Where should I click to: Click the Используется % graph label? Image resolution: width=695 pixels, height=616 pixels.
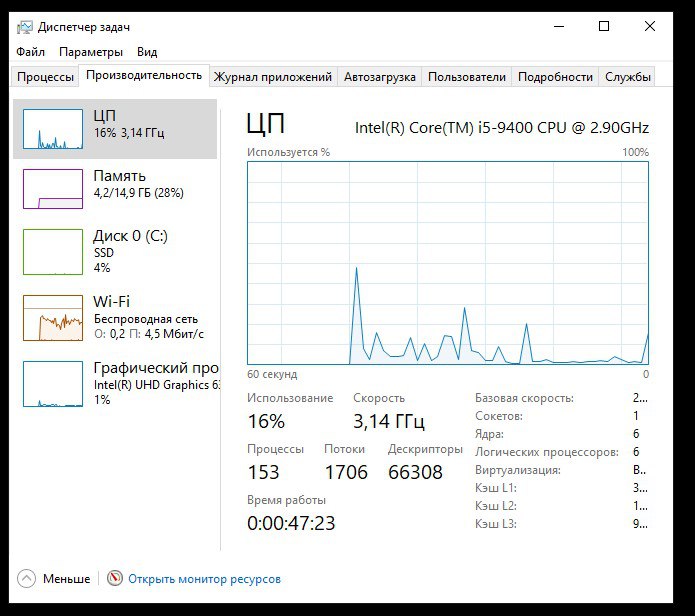pyautogui.click(x=288, y=152)
